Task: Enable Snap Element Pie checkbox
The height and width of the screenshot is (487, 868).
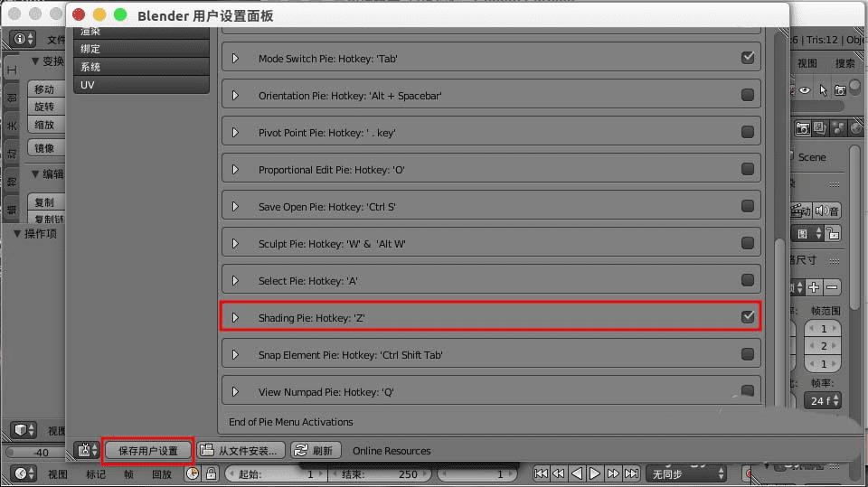Action: point(748,354)
